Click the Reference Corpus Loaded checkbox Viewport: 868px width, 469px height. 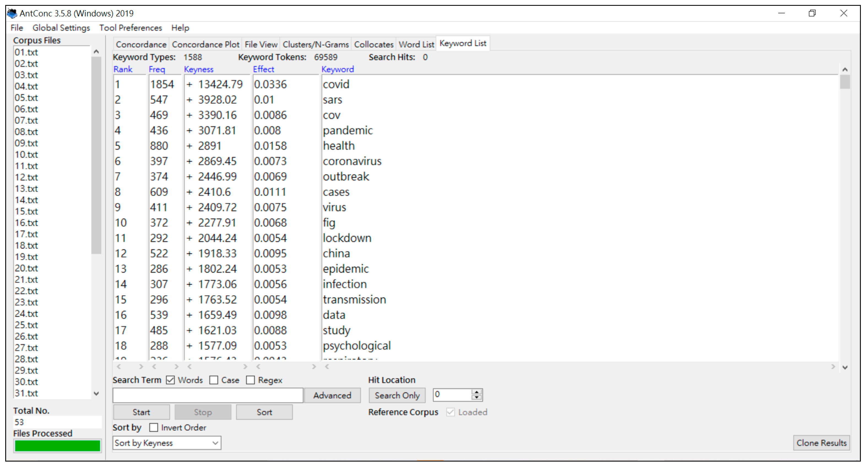[450, 412]
